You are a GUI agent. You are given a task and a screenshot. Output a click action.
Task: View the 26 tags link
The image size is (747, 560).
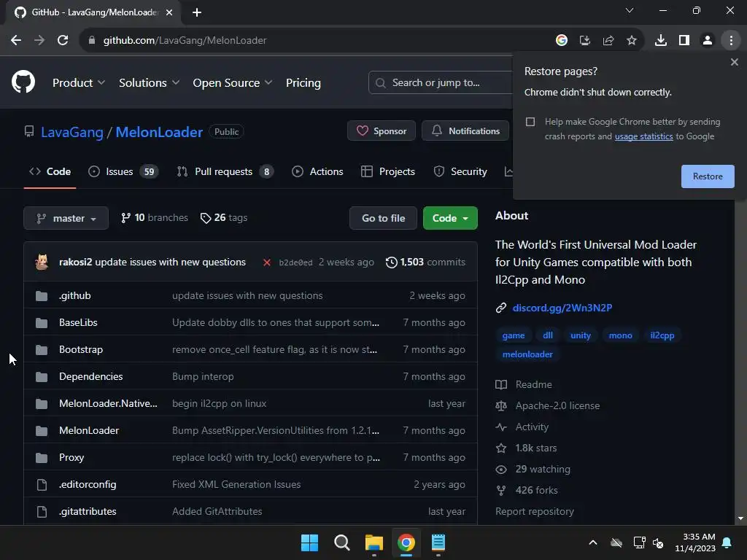224,217
